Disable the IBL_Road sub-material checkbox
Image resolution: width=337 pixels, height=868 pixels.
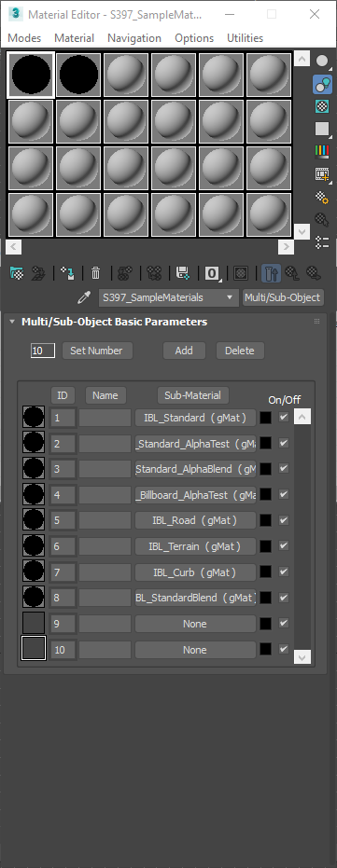284,520
